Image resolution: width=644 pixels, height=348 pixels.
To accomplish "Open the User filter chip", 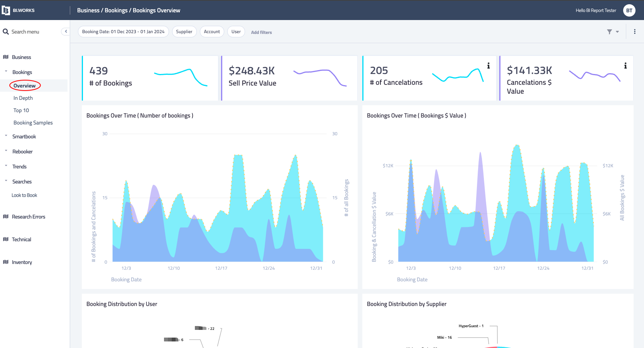I will click(x=236, y=32).
